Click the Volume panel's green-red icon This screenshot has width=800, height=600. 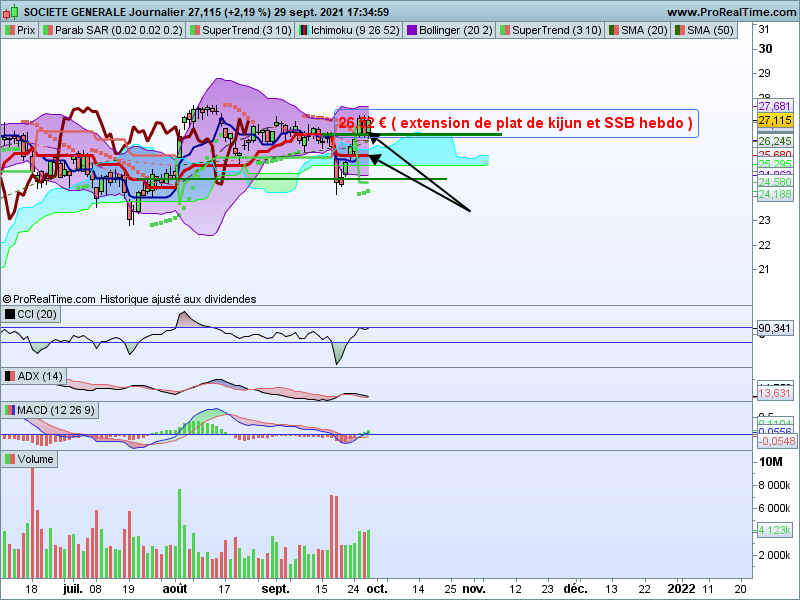10,459
